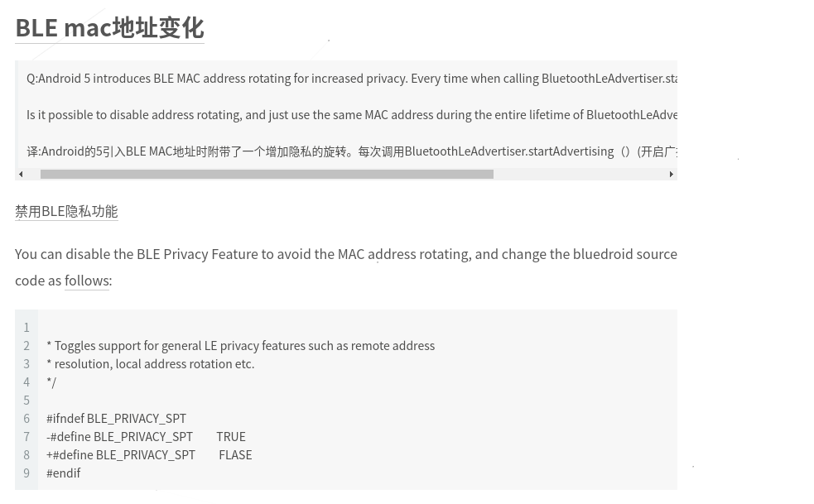Click the scrollbar left arrow
The image size is (814, 504).
coord(21,175)
